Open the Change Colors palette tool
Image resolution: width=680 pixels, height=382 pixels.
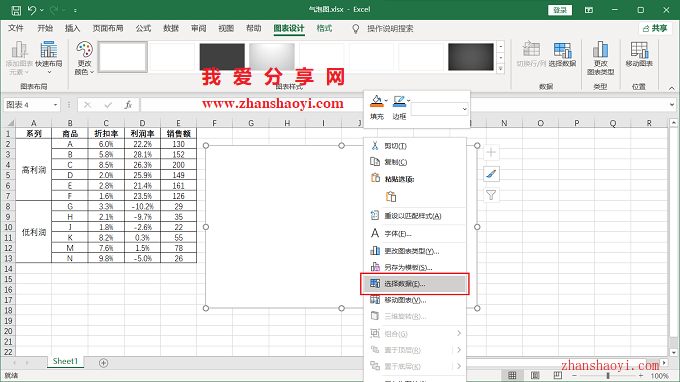click(84, 58)
